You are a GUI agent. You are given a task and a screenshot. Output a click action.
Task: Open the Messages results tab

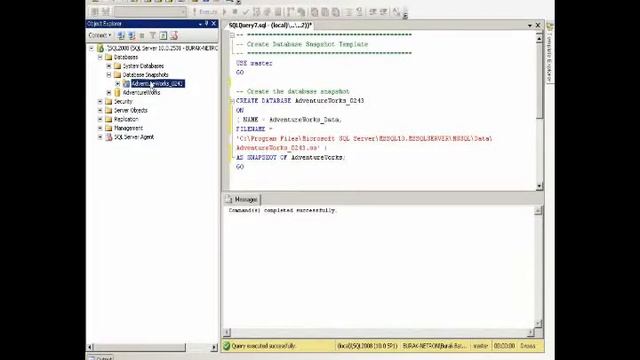(242, 199)
